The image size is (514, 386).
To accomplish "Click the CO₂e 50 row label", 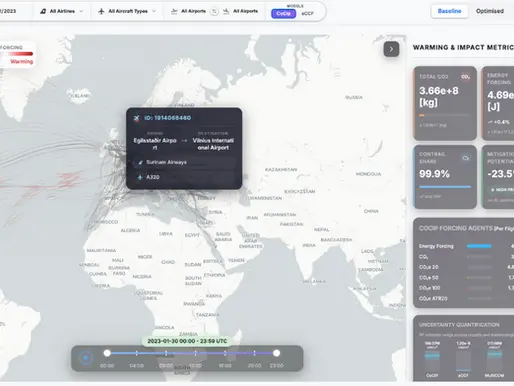I will click(428, 277).
